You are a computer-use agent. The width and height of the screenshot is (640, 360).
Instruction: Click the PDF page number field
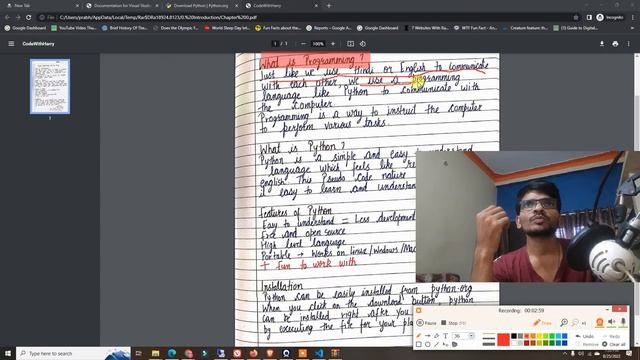275,44
